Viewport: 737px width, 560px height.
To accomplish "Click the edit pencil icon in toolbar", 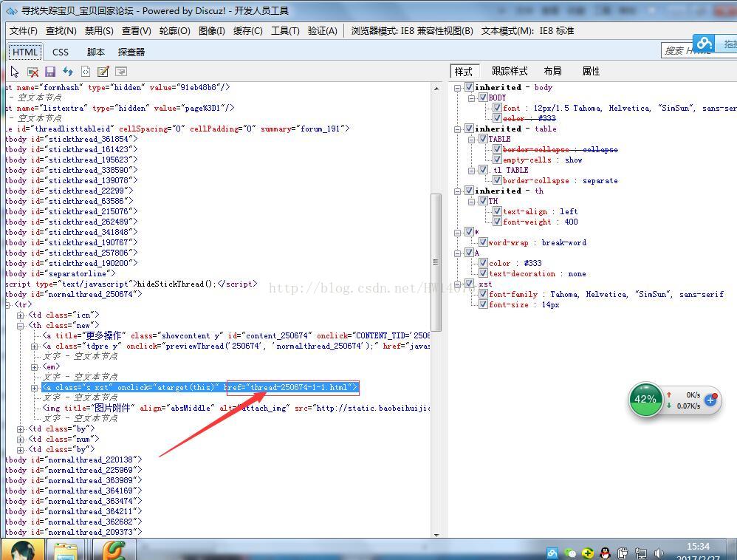I will coord(103,72).
